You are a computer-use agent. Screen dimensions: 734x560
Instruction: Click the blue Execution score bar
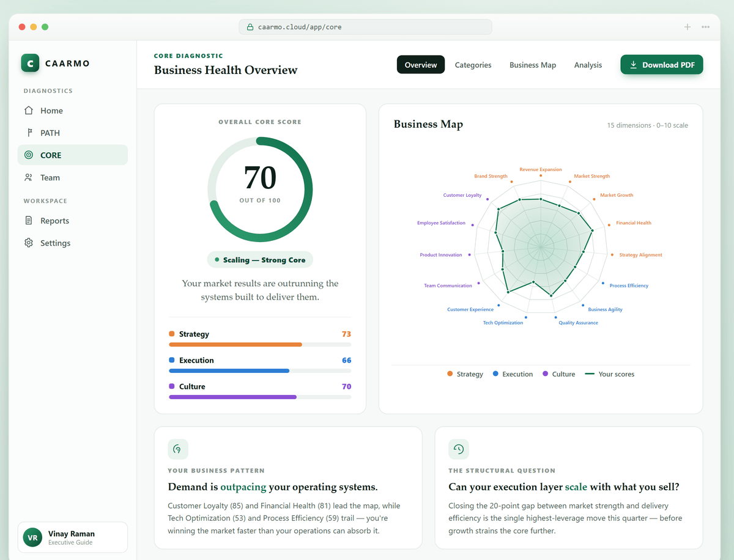pos(260,371)
